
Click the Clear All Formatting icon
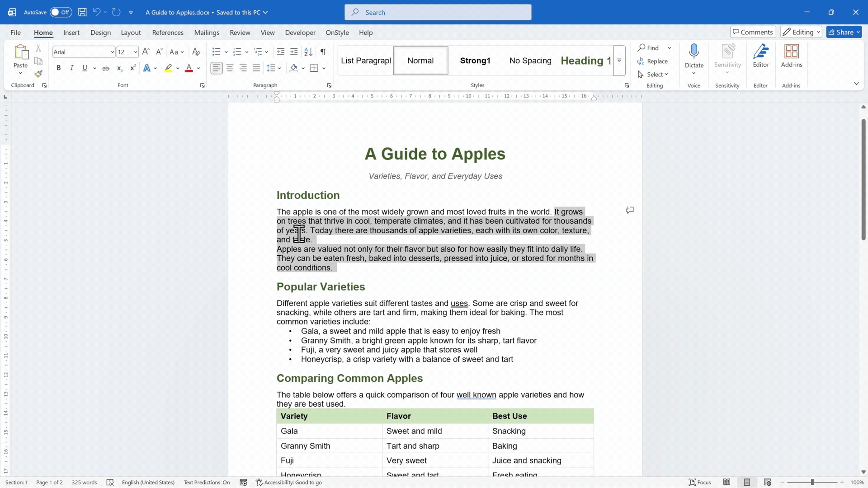[x=196, y=52]
